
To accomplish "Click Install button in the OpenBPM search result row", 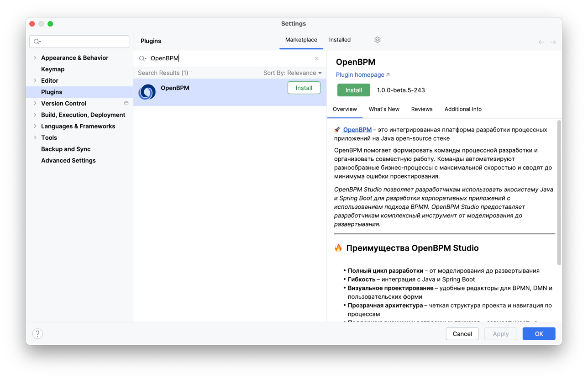I will (304, 88).
